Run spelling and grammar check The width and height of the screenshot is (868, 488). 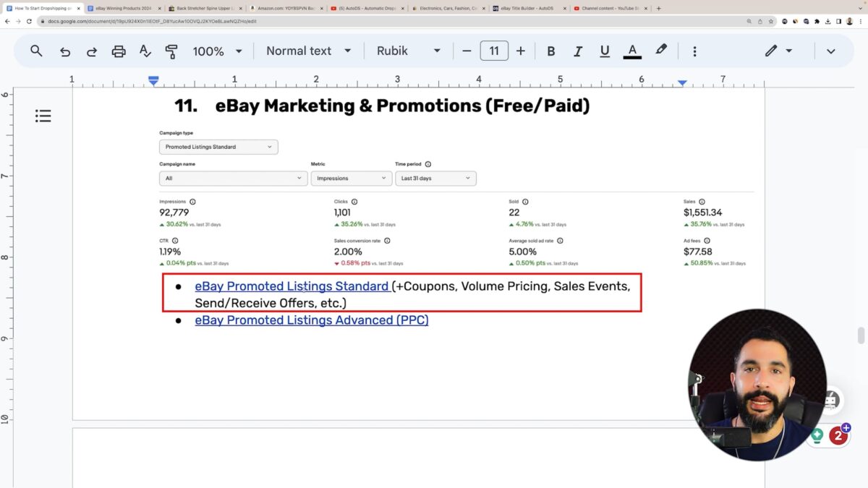tap(145, 51)
